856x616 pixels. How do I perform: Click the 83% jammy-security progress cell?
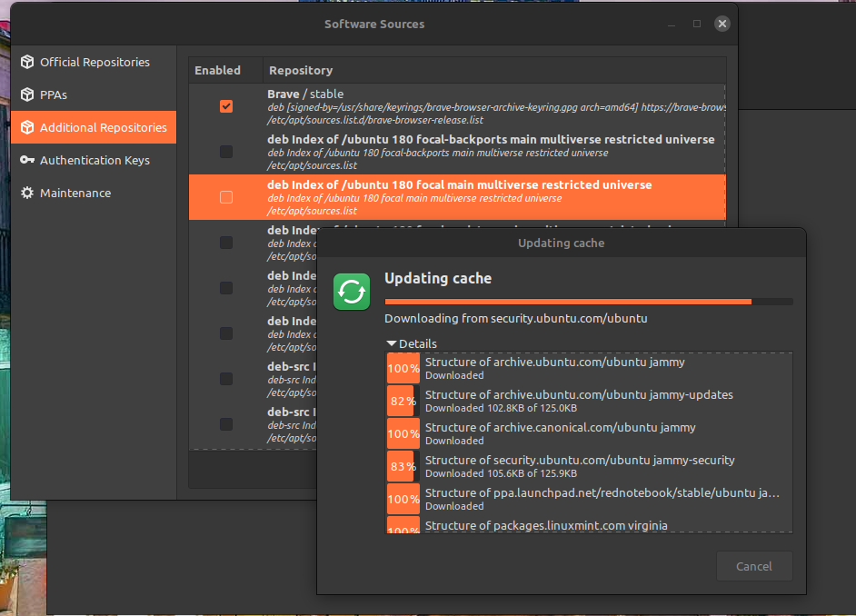(403, 466)
